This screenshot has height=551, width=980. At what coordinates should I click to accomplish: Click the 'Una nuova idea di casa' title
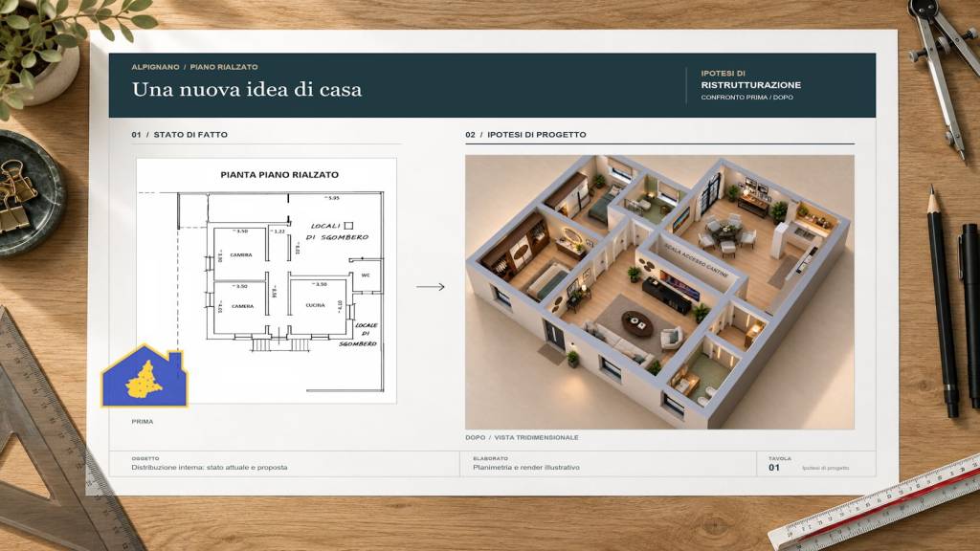coord(247,89)
